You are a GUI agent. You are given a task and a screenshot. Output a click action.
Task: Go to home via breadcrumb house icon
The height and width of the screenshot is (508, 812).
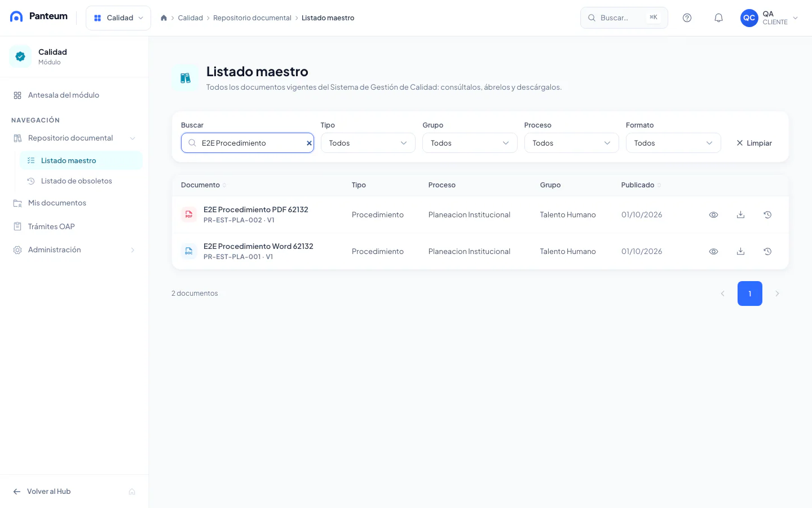click(164, 18)
